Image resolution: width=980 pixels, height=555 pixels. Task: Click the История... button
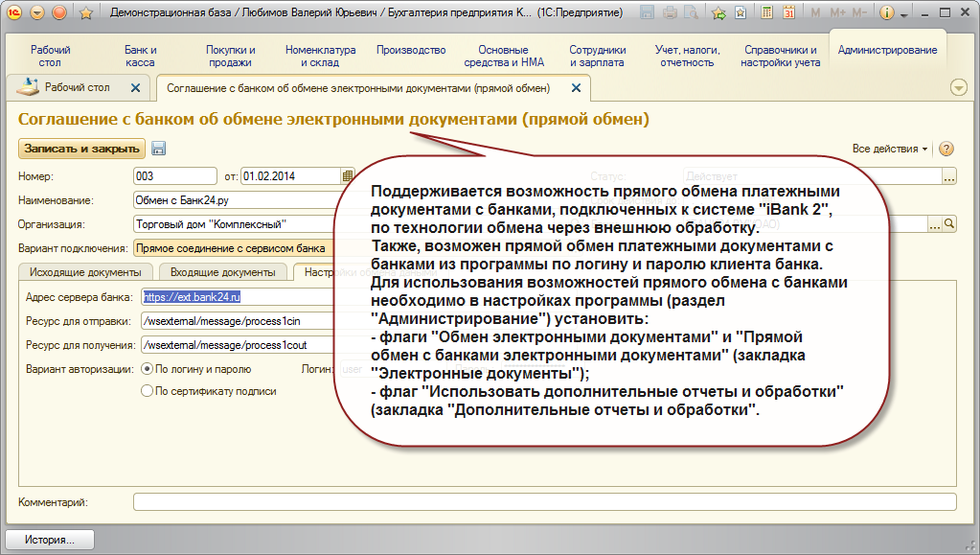coord(50,540)
